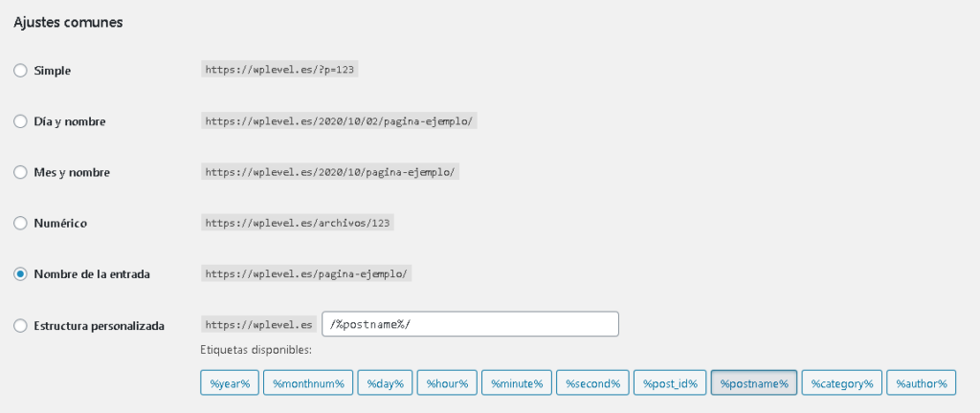Screen dimensions: 980x413
Task: Insert the %minute% tag button
Action: click(517, 383)
